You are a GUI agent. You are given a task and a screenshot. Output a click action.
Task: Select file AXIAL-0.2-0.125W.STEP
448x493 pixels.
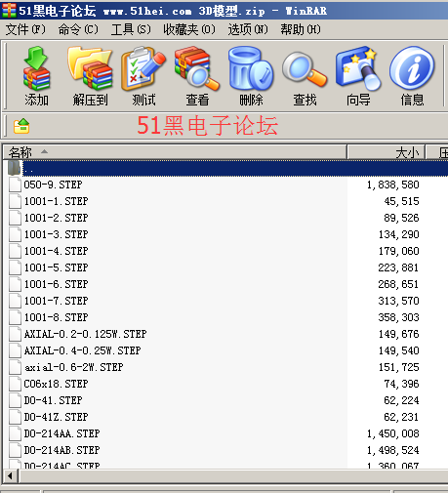pos(85,334)
